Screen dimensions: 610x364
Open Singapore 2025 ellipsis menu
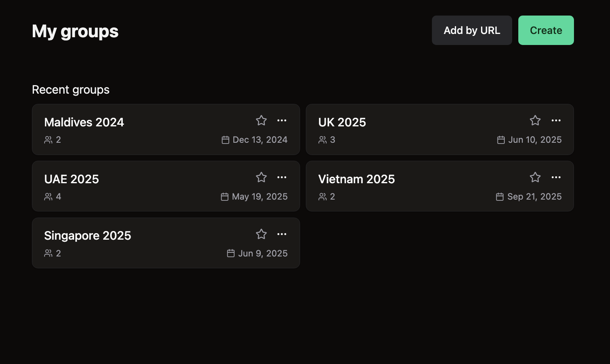282,234
